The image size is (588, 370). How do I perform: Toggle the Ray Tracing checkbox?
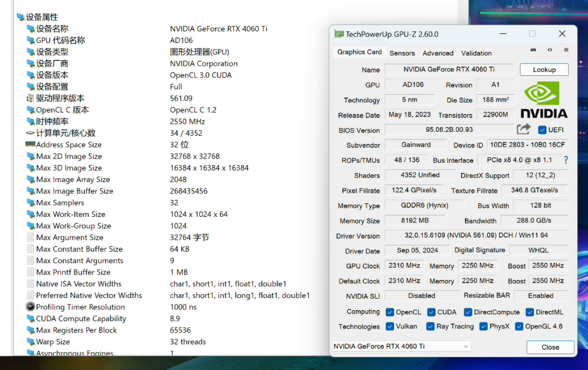click(x=431, y=326)
